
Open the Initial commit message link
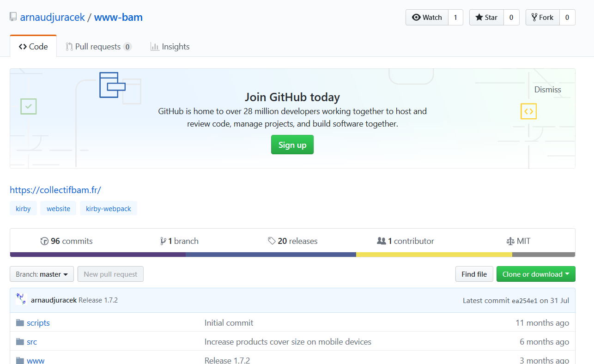[229, 323]
